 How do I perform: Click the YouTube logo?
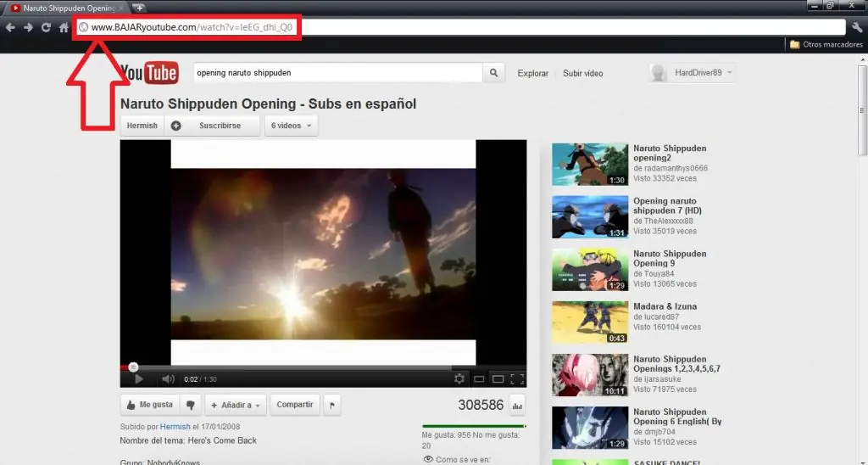coord(149,73)
